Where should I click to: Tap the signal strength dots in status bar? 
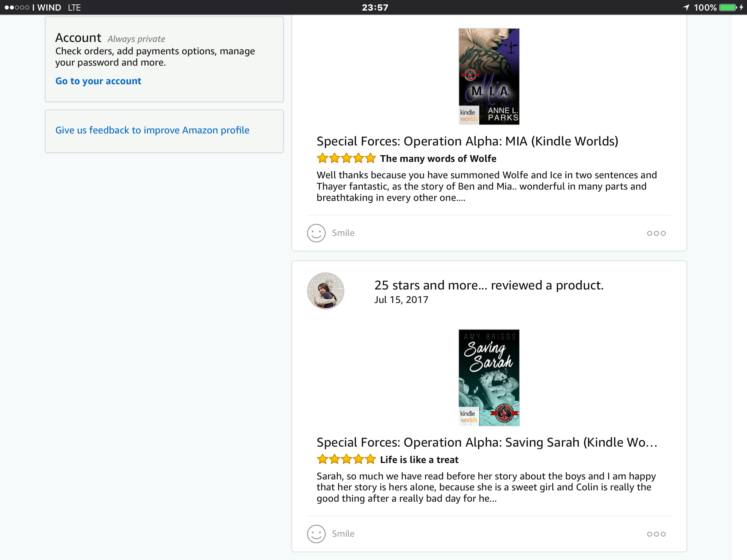(x=17, y=8)
